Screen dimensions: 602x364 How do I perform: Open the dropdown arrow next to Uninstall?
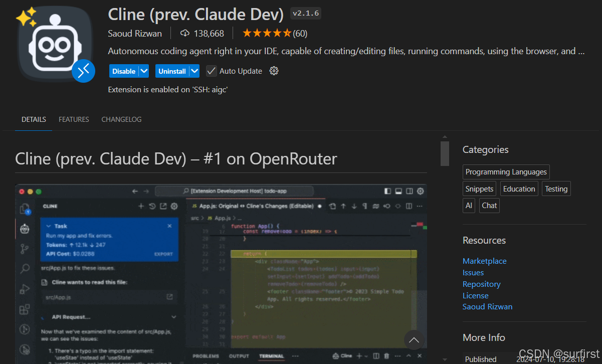pyautogui.click(x=194, y=71)
